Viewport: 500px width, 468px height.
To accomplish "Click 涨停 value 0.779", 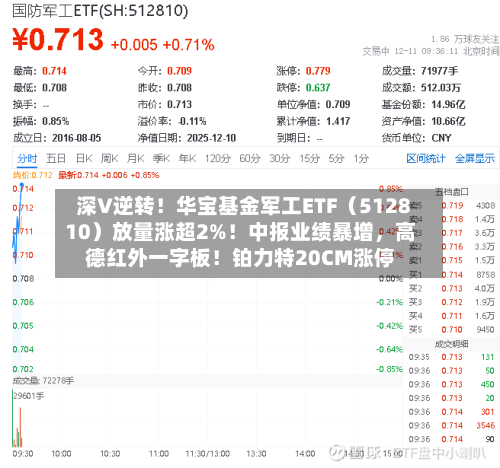I will [x=318, y=71].
